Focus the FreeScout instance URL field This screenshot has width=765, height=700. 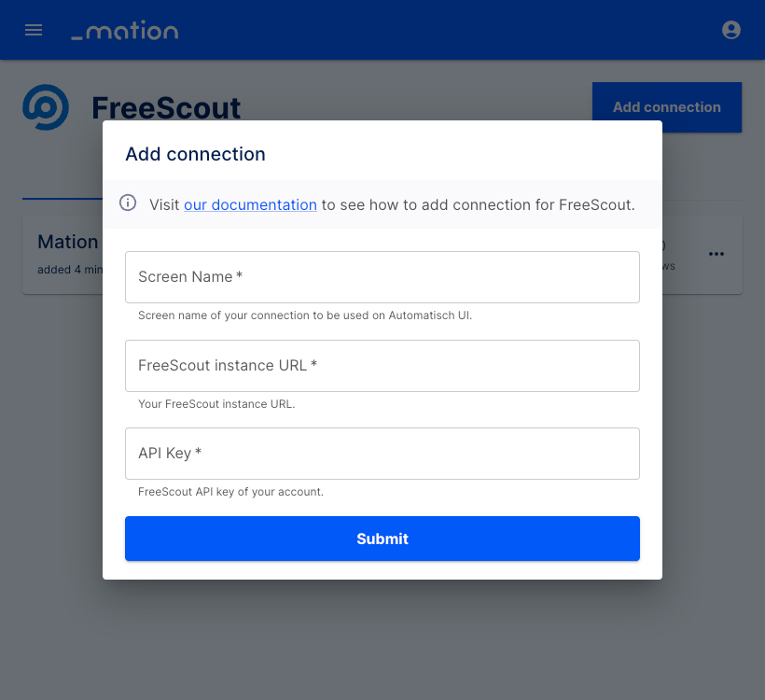click(x=382, y=366)
